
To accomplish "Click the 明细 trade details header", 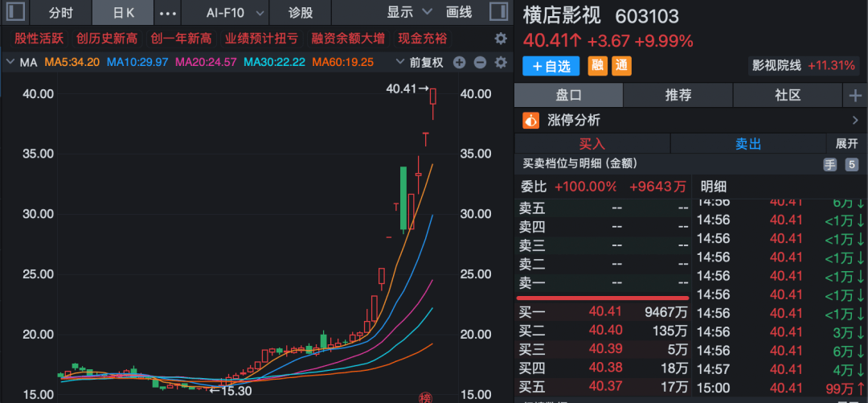I will pyautogui.click(x=714, y=187).
